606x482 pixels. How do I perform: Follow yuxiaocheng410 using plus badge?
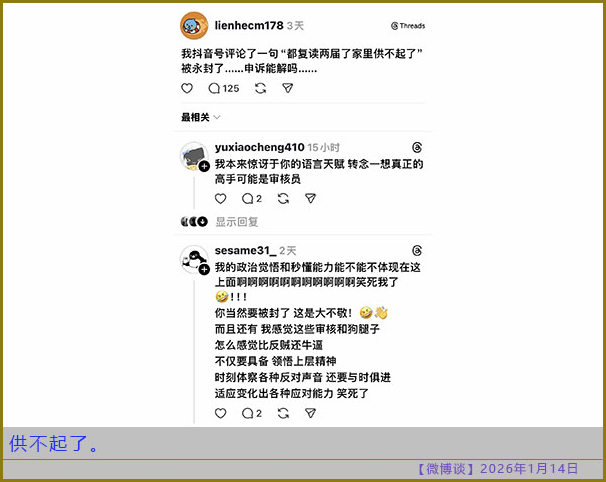pyautogui.click(x=204, y=166)
